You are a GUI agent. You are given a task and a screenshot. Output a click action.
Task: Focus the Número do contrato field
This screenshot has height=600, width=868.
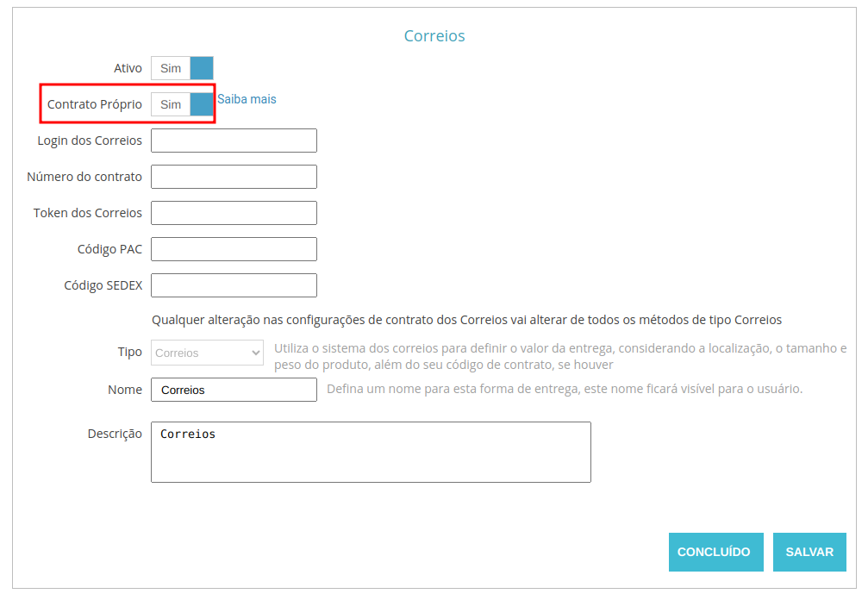[234, 177]
